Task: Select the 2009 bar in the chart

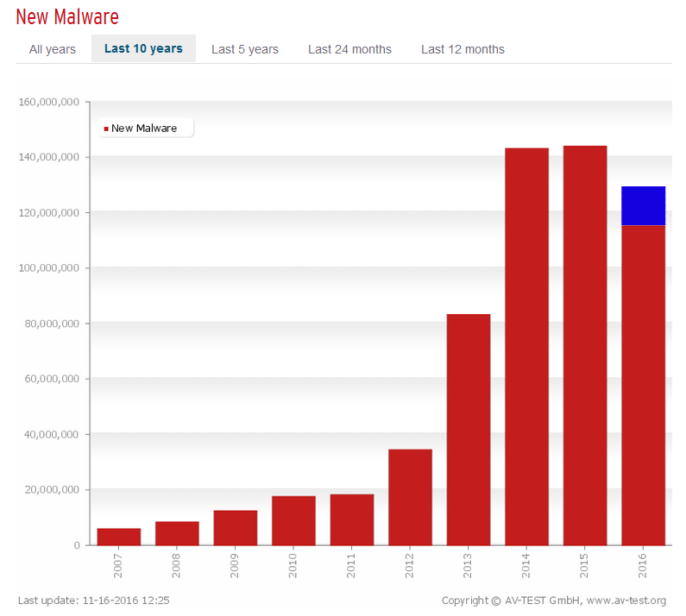Action: [236, 528]
